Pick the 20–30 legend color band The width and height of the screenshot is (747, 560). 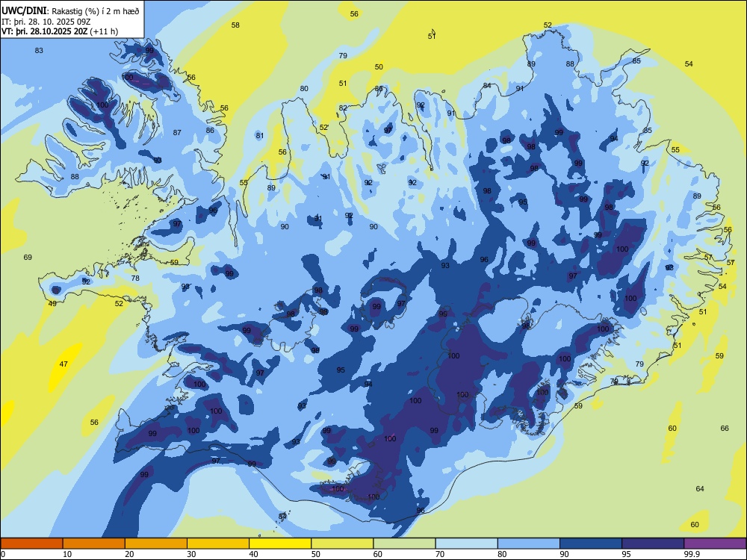(x=156, y=544)
